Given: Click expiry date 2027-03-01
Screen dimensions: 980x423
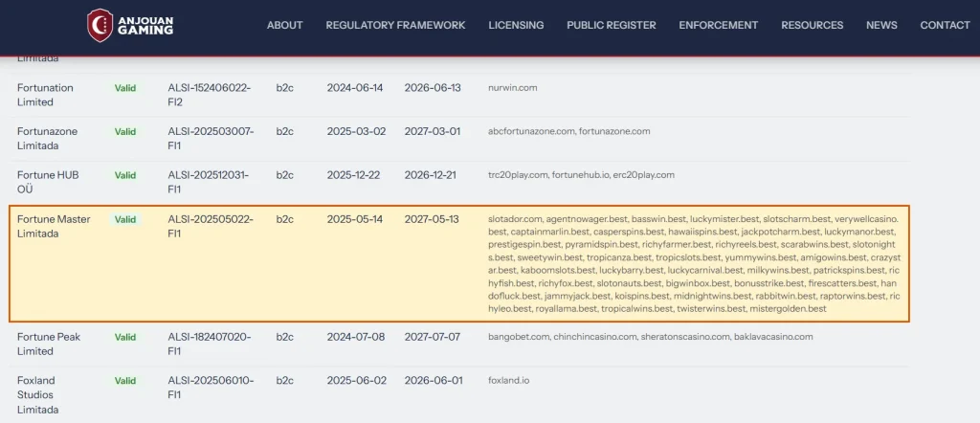Looking at the screenshot, I should click(x=433, y=132).
